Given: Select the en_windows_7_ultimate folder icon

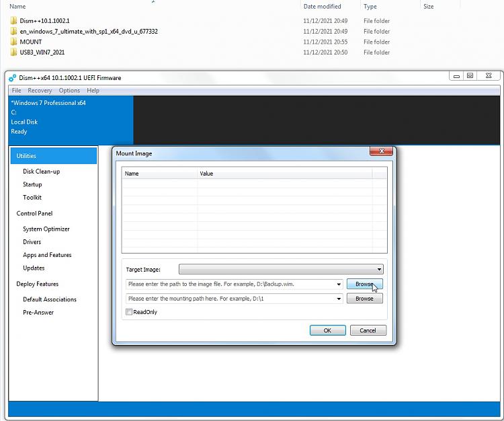Looking at the screenshot, I should (13, 31).
